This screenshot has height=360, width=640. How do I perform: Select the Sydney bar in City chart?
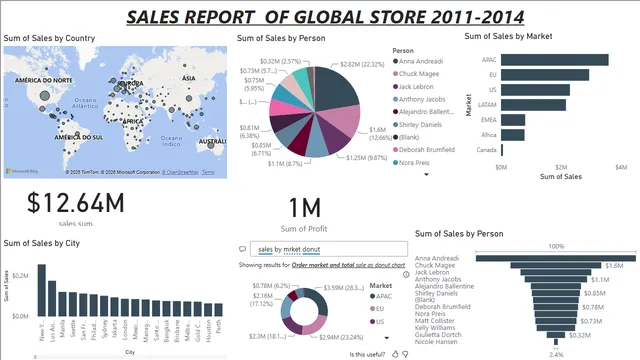104,306
